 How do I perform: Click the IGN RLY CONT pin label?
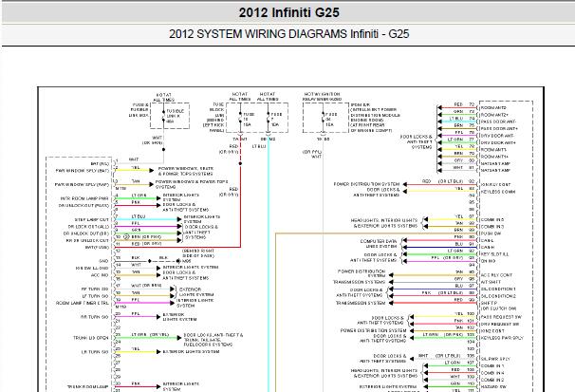495,184
